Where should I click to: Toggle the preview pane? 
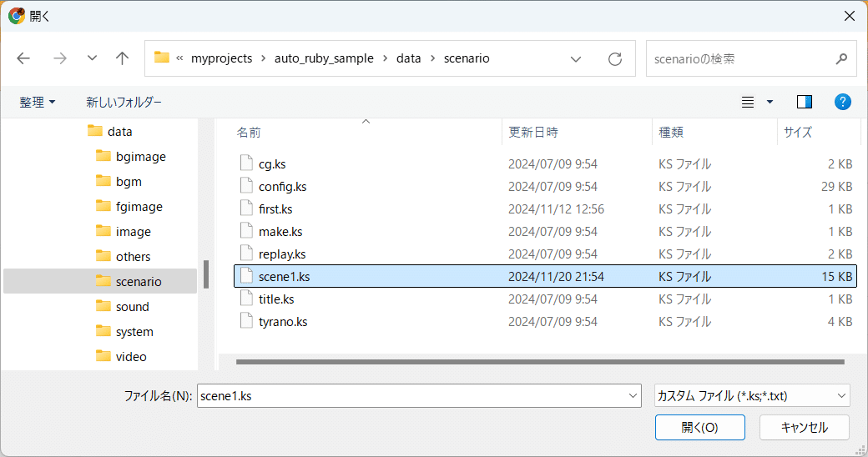point(805,102)
